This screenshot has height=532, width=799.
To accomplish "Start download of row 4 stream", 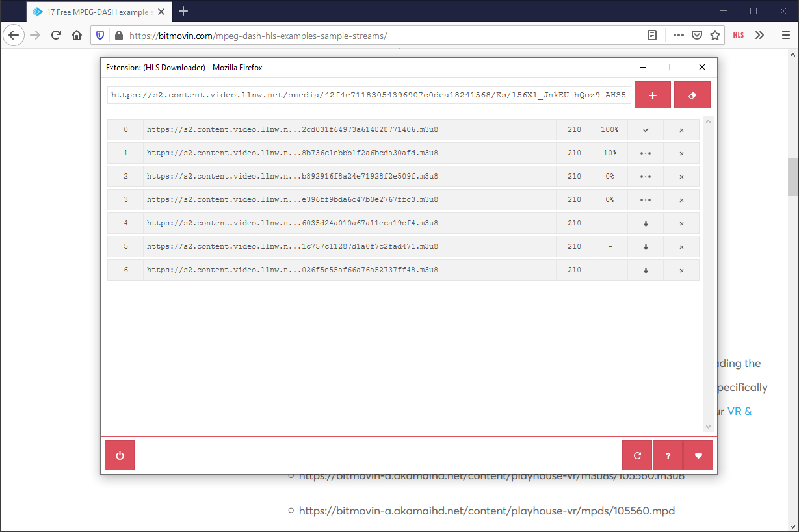I will coord(646,223).
